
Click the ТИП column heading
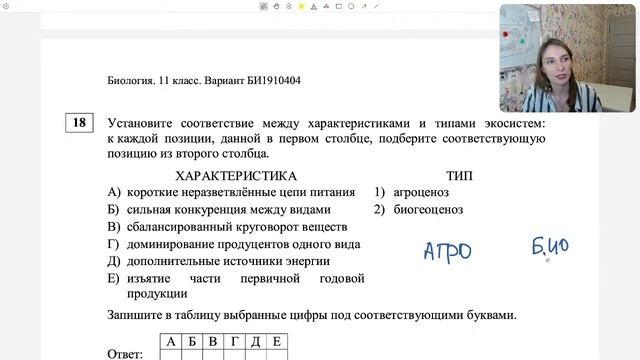coord(459,176)
